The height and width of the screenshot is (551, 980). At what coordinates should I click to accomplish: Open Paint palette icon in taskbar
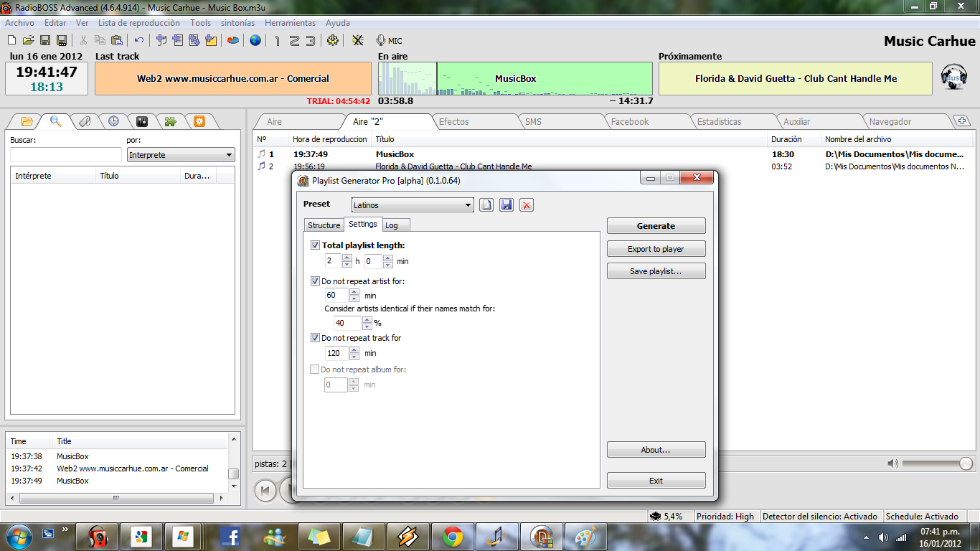(586, 536)
